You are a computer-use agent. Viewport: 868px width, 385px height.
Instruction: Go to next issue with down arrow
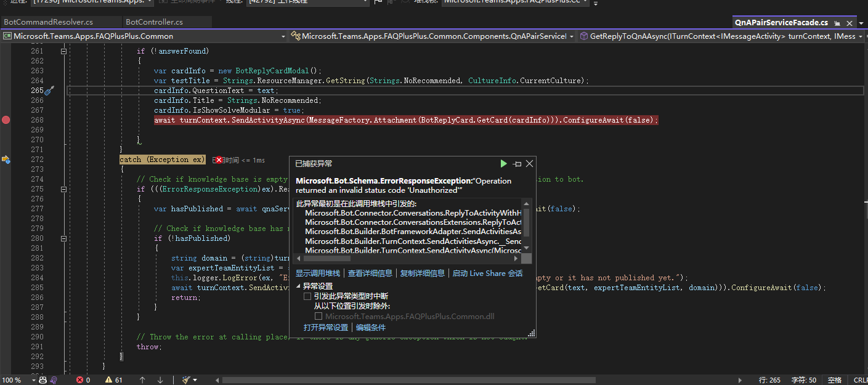pyautogui.click(x=160, y=380)
